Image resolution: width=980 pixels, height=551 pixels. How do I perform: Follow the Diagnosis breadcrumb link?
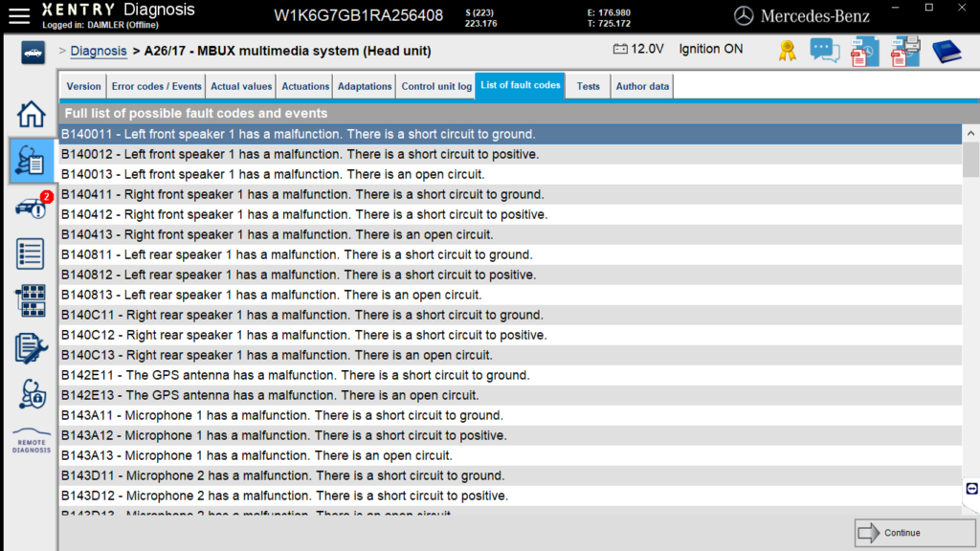[x=99, y=51]
